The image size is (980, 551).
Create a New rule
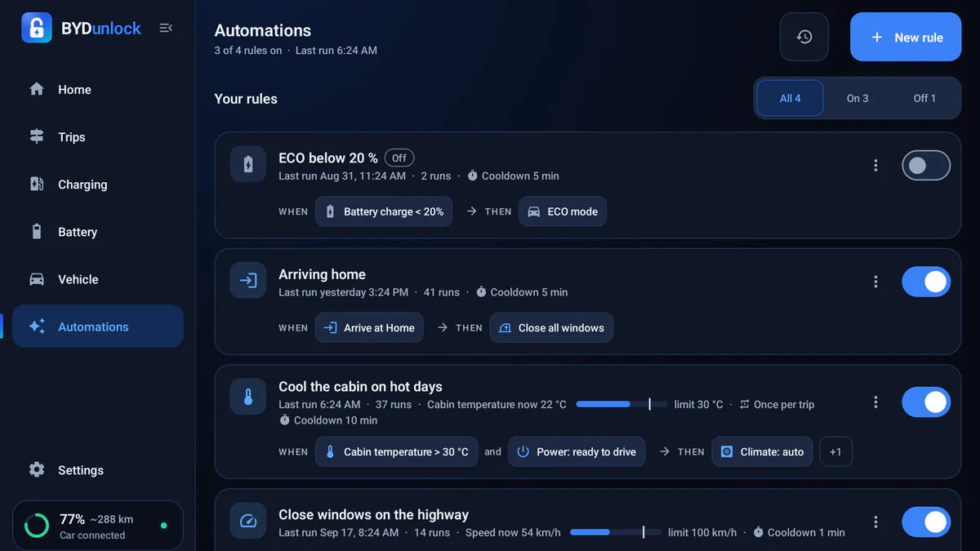point(906,37)
